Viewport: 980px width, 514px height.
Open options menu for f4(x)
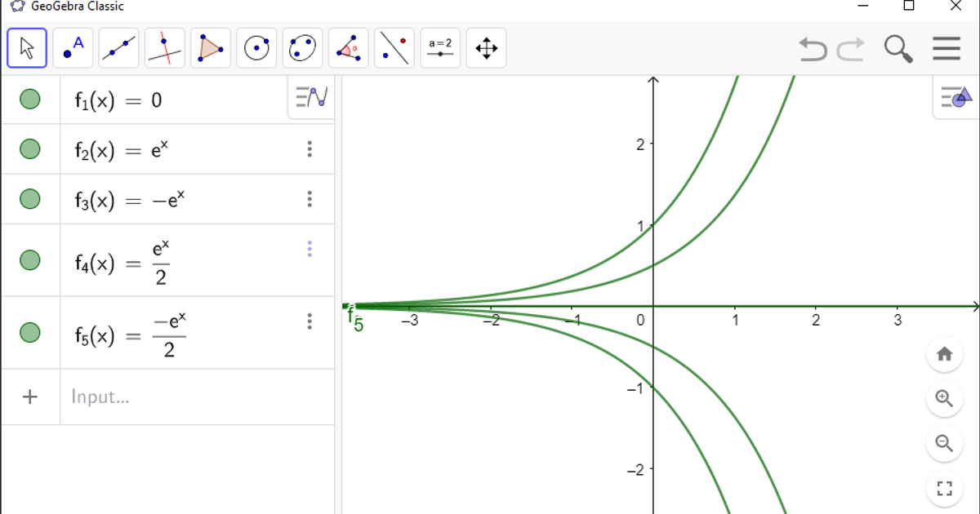(x=310, y=250)
